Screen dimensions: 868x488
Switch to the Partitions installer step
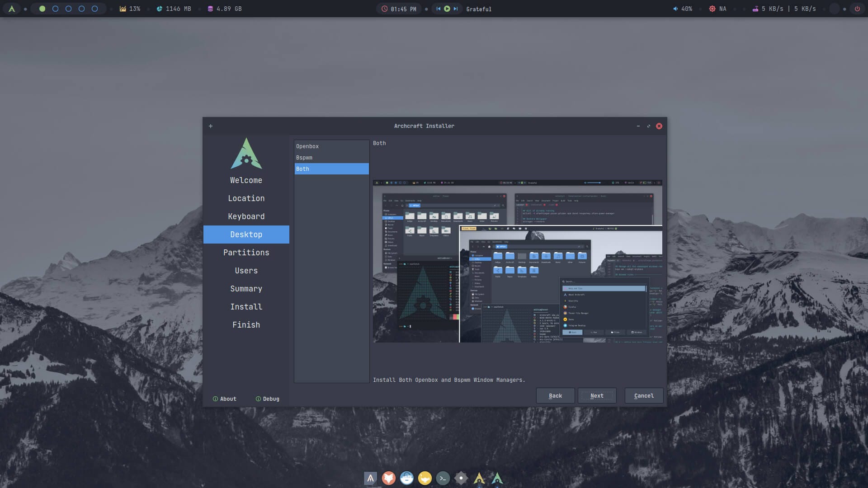coord(246,252)
